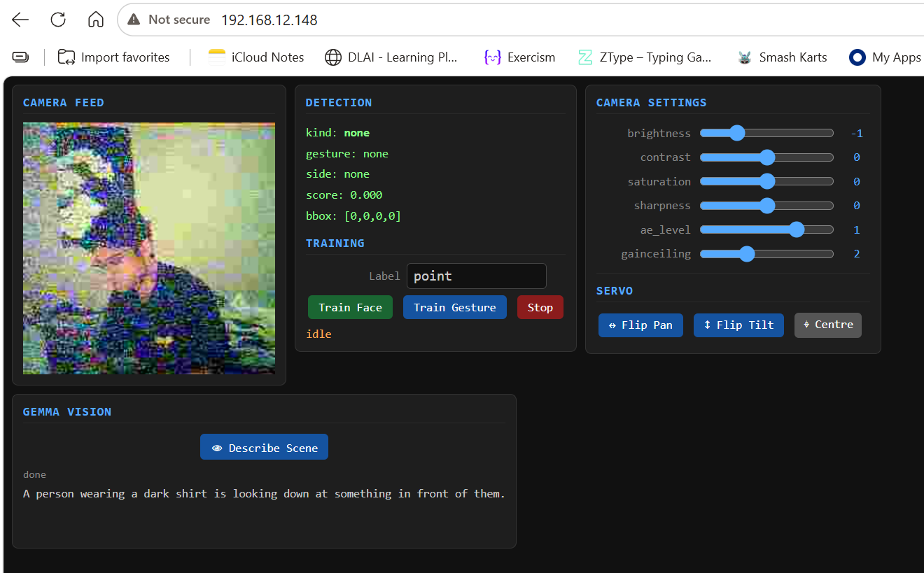
Task: Click the orange 'idle' training status
Action: click(x=318, y=334)
